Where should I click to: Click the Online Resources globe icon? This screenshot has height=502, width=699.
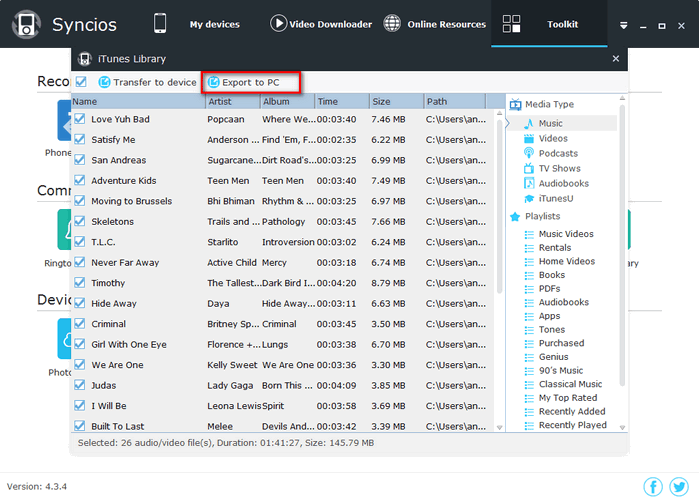pos(392,24)
